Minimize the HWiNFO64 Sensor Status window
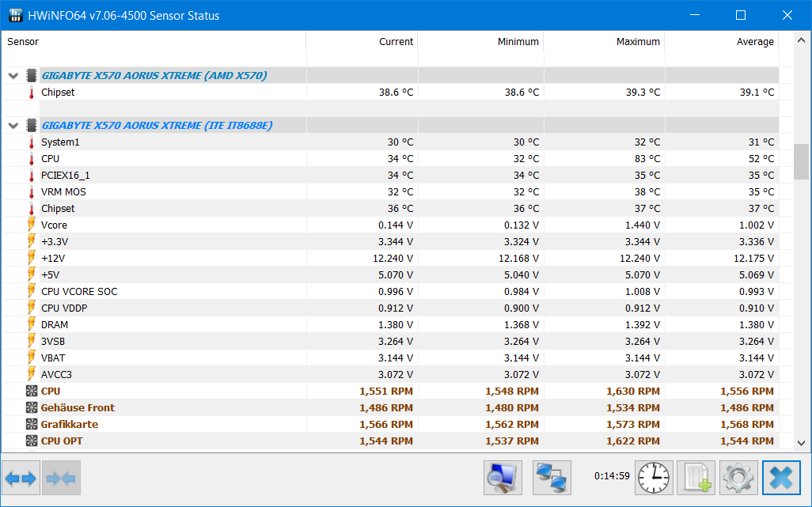Viewport: 812px width, 507px height. (695, 15)
